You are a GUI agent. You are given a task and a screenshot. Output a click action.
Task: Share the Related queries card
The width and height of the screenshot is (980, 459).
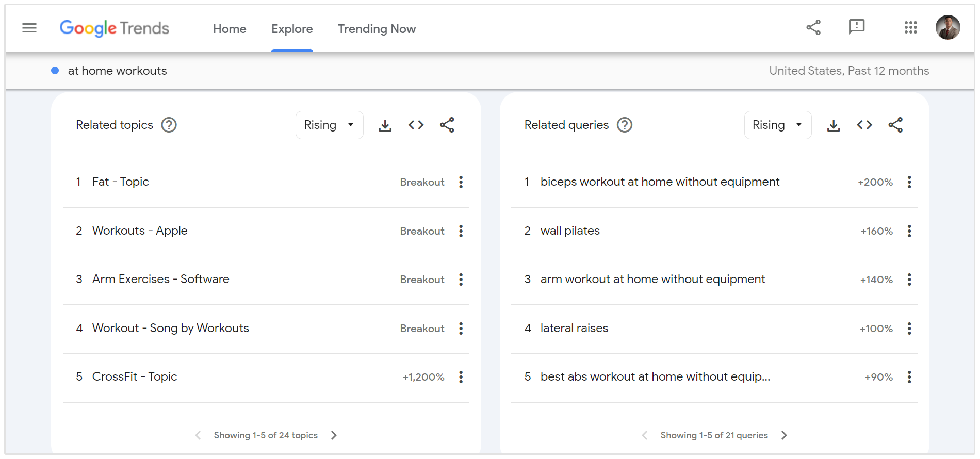click(x=895, y=125)
